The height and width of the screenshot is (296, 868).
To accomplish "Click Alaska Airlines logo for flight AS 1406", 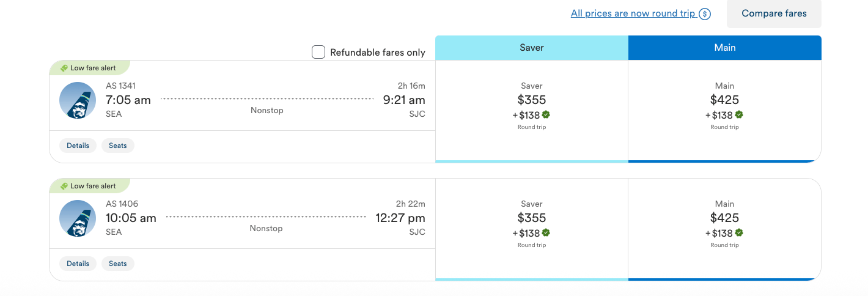I will click(78, 218).
